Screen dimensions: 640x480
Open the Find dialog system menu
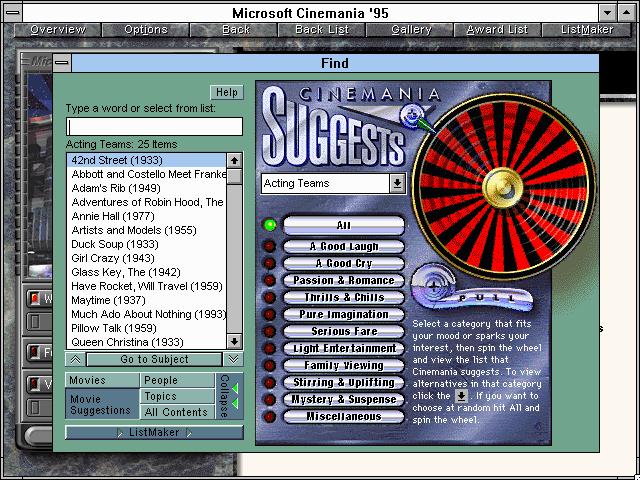(x=62, y=63)
